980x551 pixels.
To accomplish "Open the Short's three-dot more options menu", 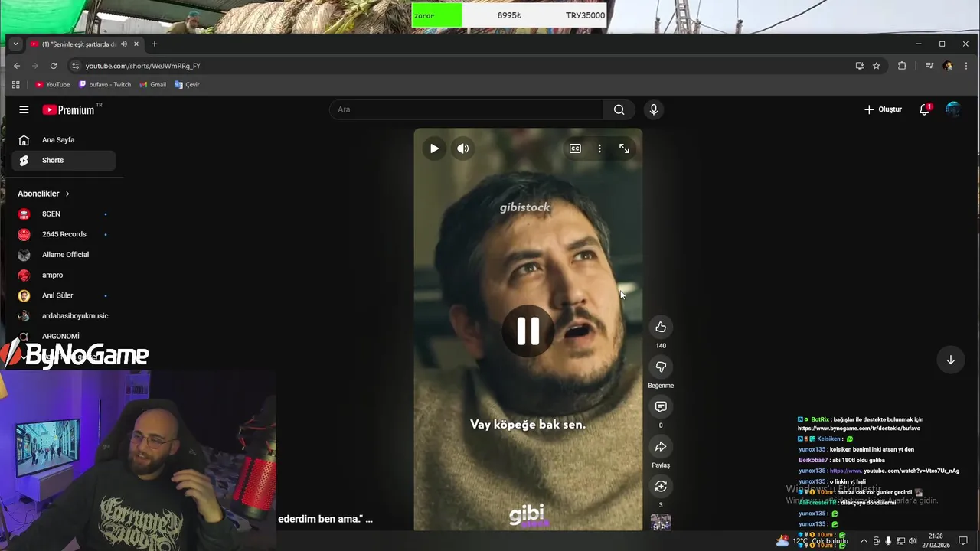I will coord(599,148).
